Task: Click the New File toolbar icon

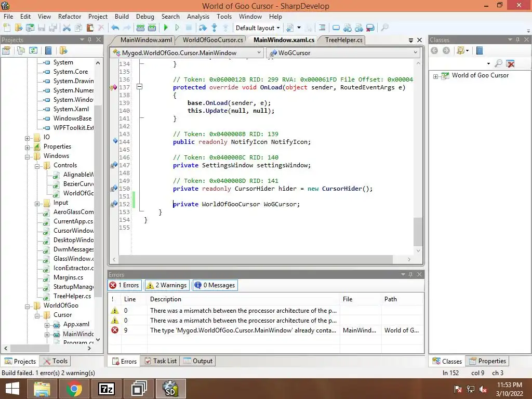Action: pyautogui.click(x=7, y=28)
